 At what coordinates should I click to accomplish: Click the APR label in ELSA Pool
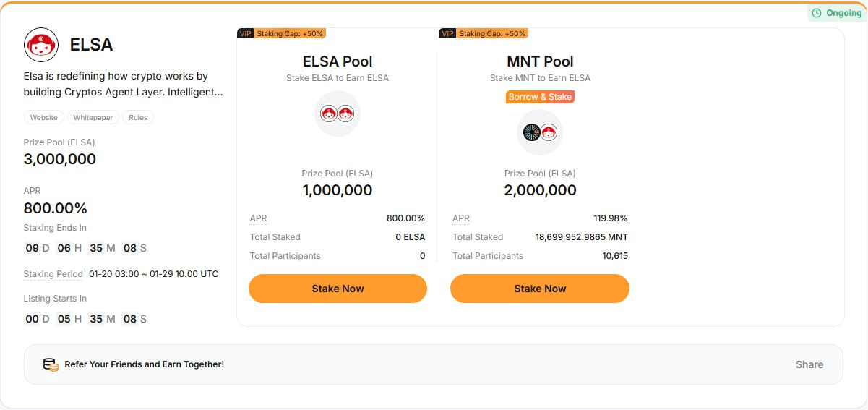258,218
